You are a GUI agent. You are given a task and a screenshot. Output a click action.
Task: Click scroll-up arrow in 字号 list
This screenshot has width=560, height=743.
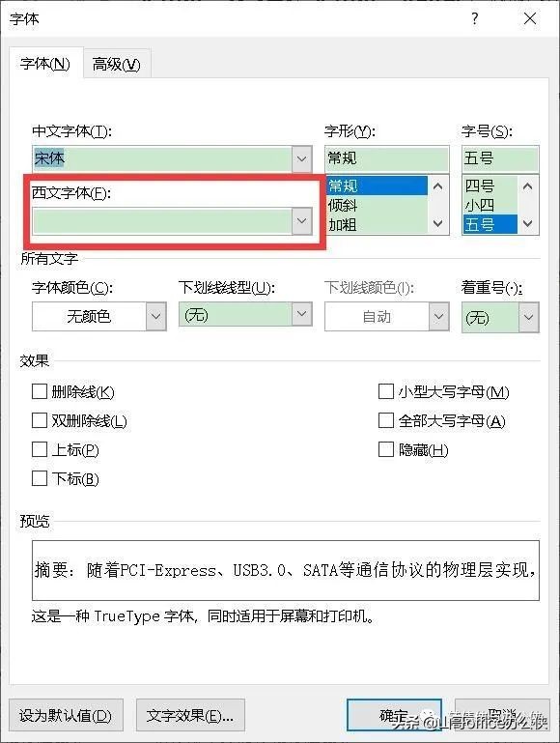point(528,186)
